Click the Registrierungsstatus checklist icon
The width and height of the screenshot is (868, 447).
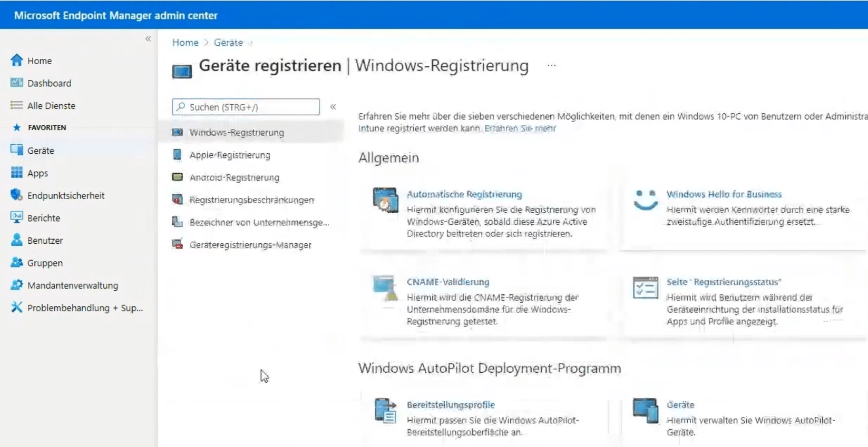646,287
